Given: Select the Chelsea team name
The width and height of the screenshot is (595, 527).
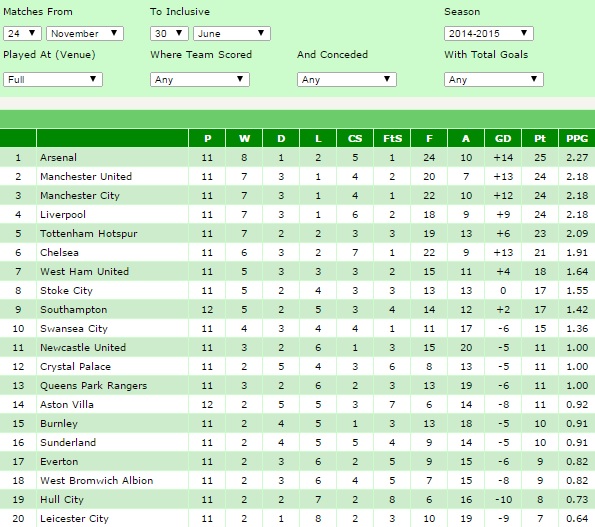Looking at the screenshot, I should pyautogui.click(x=59, y=252).
